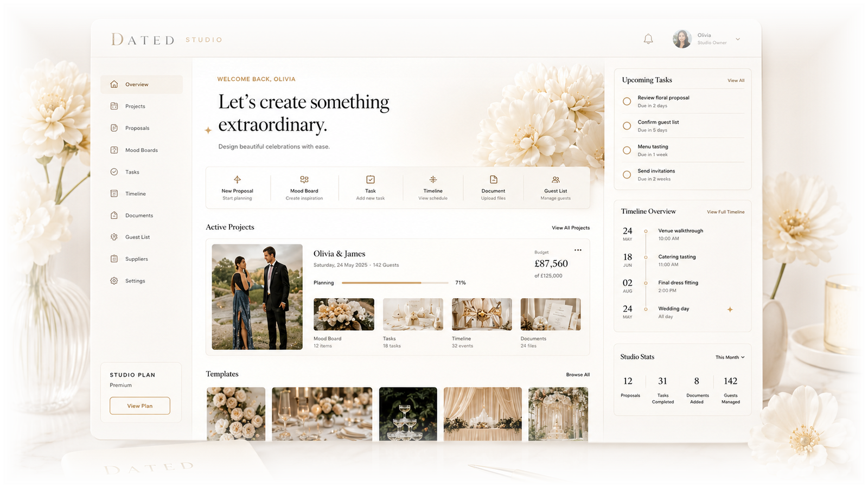The image size is (868, 488).
Task: Open the Mood Board thumbnail with 12 items
Action: pos(344,314)
